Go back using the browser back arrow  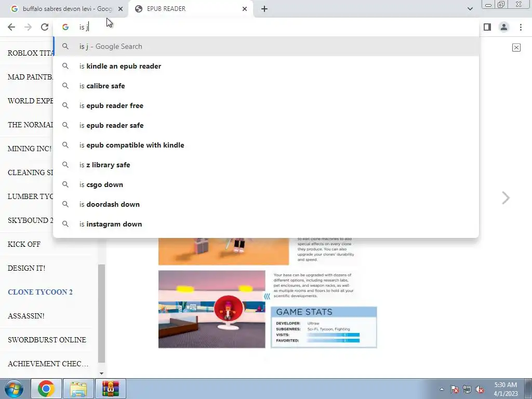pyautogui.click(x=11, y=27)
